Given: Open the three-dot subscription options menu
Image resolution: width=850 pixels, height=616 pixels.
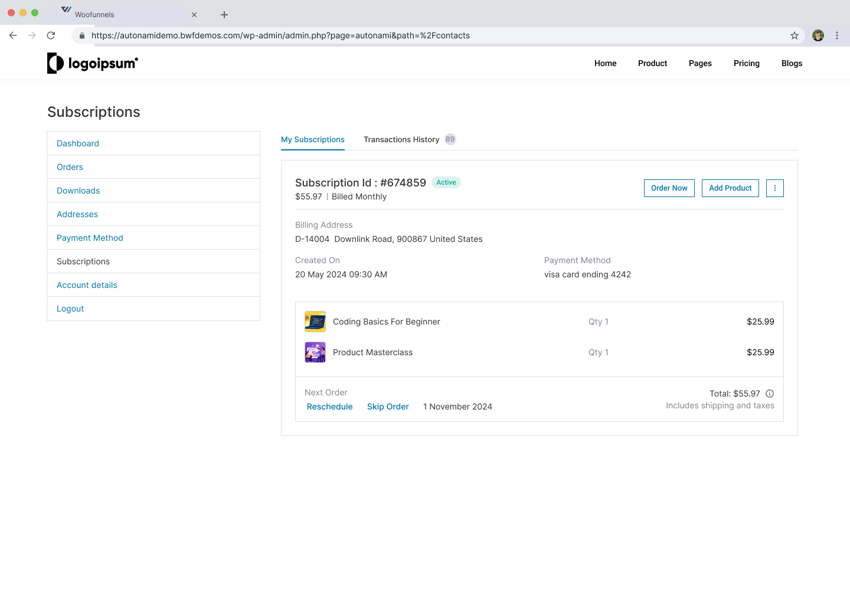Looking at the screenshot, I should [774, 188].
